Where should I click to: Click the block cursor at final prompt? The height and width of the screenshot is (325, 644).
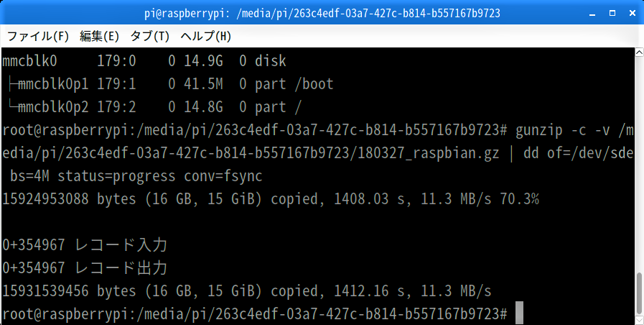(x=519, y=313)
